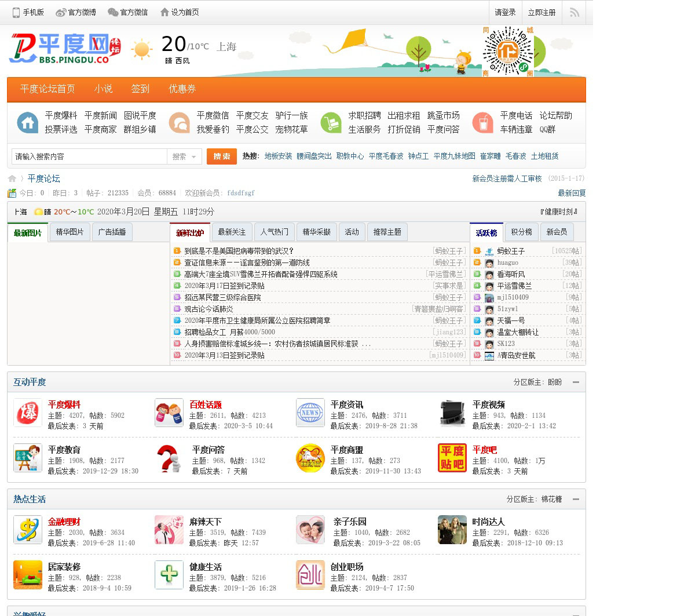Click the RSS feed icon

[x=574, y=12]
